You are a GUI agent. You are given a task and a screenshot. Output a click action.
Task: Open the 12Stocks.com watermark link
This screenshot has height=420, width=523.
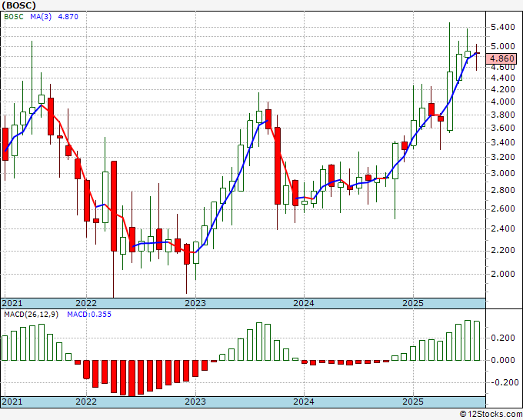click(489, 414)
